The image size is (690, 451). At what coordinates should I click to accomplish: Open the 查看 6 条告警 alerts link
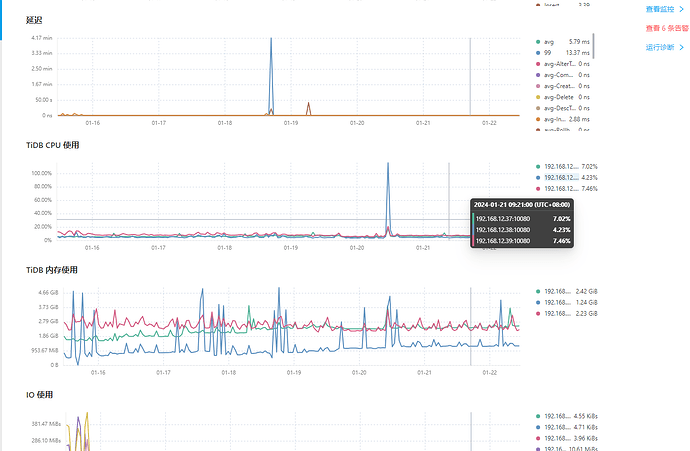coord(665,28)
